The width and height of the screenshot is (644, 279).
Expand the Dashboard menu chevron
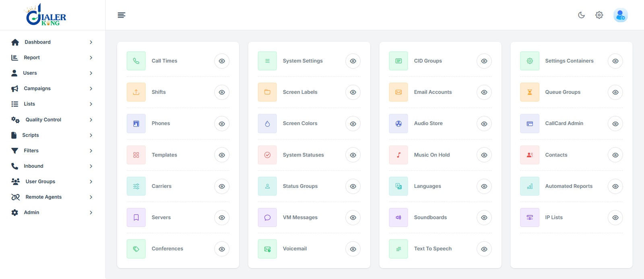click(91, 42)
